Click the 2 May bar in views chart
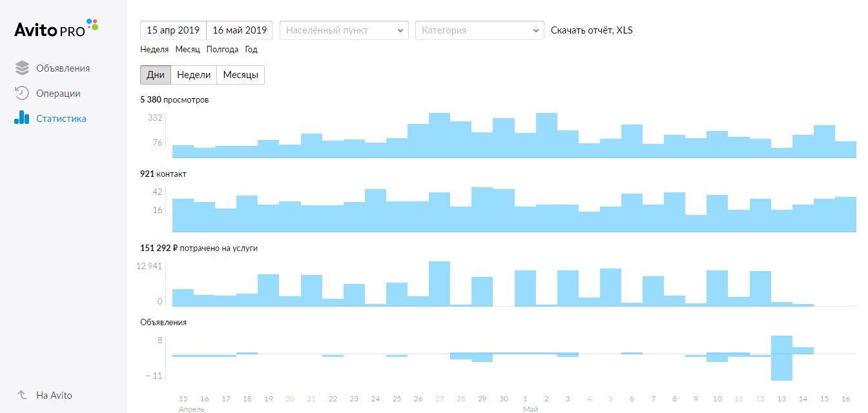Screen dimensions: 868x413 546,136
